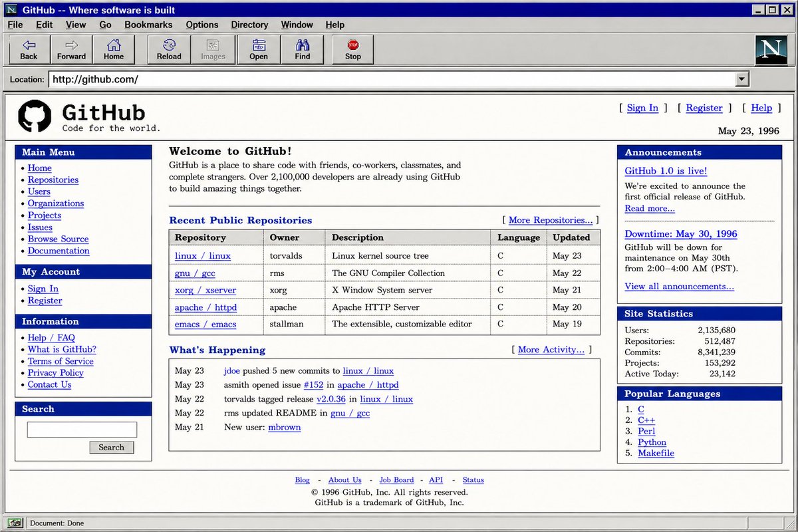The width and height of the screenshot is (798, 532).
Task: Click the sidebar search text box
Action: pos(82,430)
